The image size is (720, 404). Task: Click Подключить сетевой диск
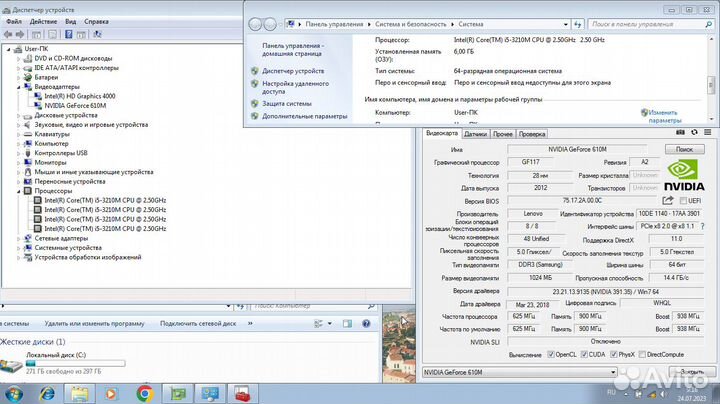pos(198,324)
